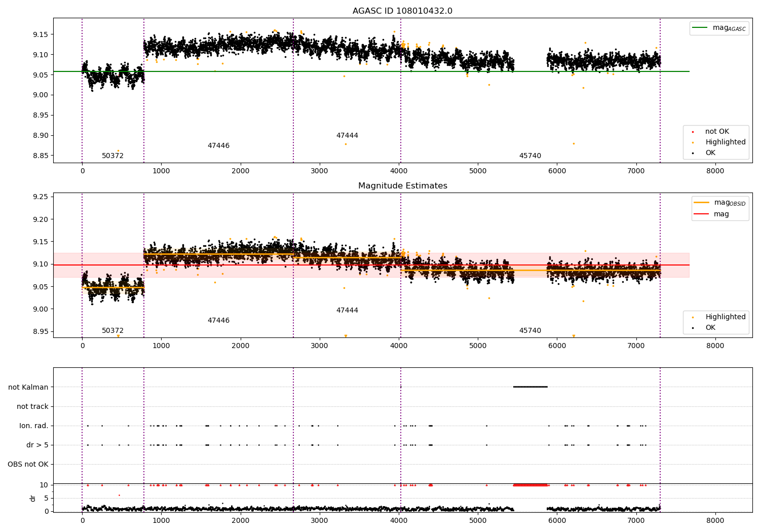This screenshot has width=760, height=532.
Task: Click obsid label 47444 in Magnitude Estimates plot
Action: tap(347, 311)
